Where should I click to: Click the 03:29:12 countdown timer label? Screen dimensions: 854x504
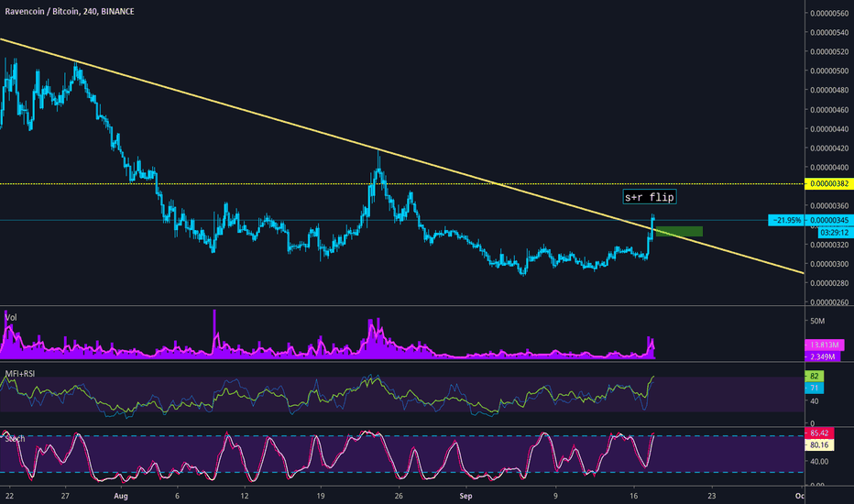point(835,233)
